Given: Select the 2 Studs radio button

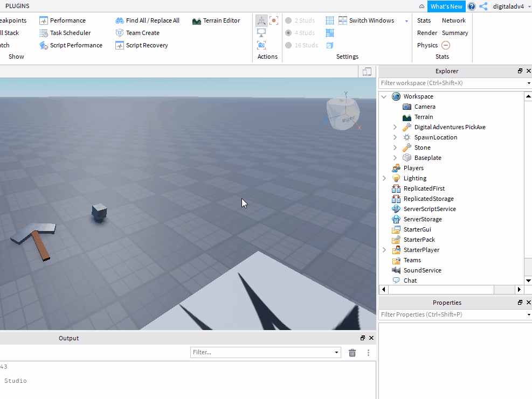Looking at the screenshot, I should (x=288, y=20).
